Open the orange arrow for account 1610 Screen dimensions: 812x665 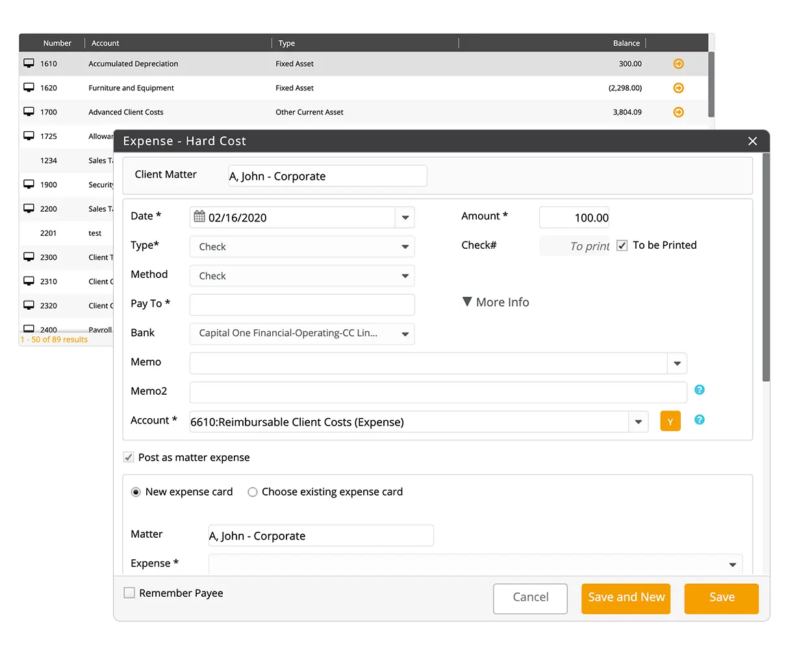678,64
